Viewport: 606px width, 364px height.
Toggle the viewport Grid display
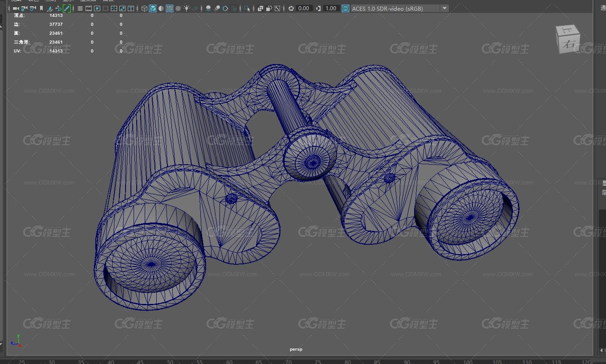point(80,8)
